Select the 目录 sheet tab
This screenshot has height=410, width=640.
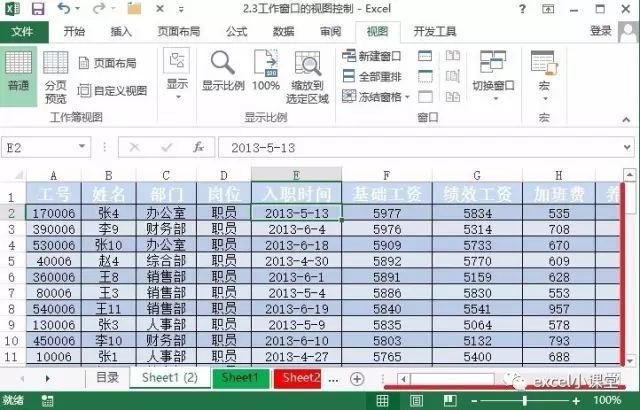tap(107, 378)
